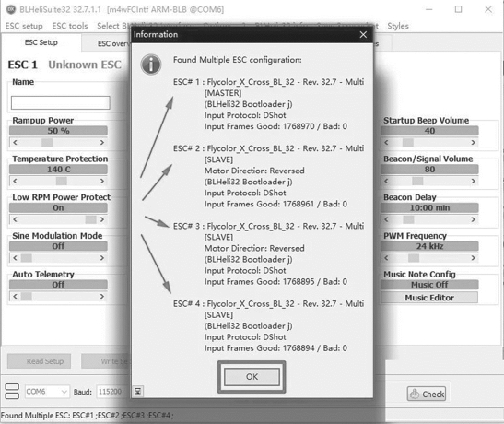The image size is (504, 424).
Task: Increase PWM Frequency with right arrow
Action: tap(474, 258)
